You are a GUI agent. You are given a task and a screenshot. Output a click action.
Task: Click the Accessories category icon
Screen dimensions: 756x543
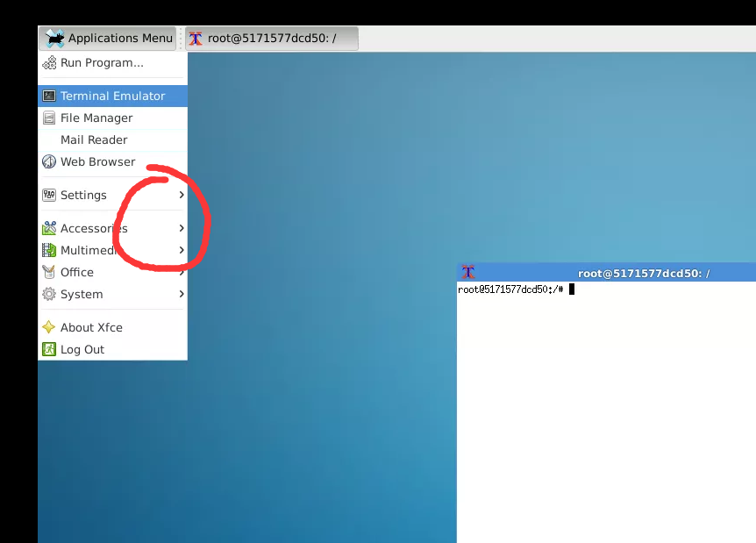point(49,228)
